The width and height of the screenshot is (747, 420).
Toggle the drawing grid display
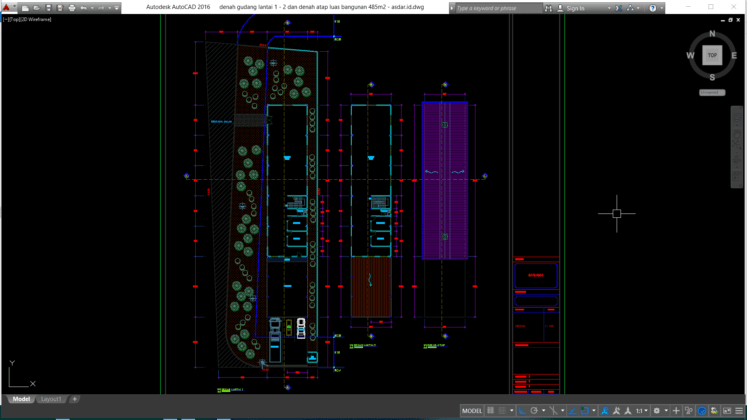tap(491, 411)
